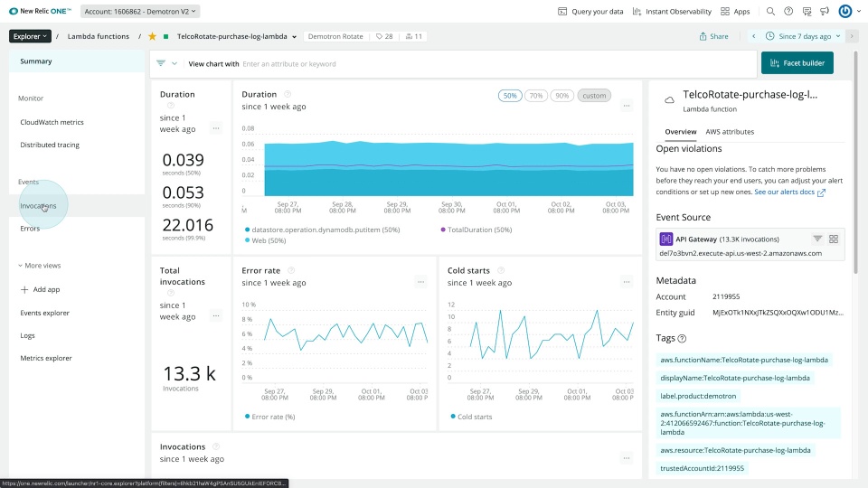The height and width of the screenshot is (488, 868).
Task: Open Summary in the sidebar
Action: [x=76, y=61]
